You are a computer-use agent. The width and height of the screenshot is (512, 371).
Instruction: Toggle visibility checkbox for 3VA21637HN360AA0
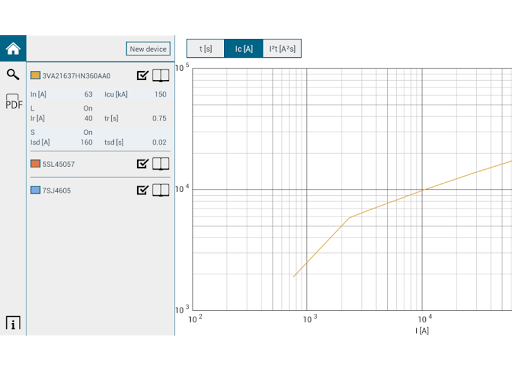pos(143,75)
